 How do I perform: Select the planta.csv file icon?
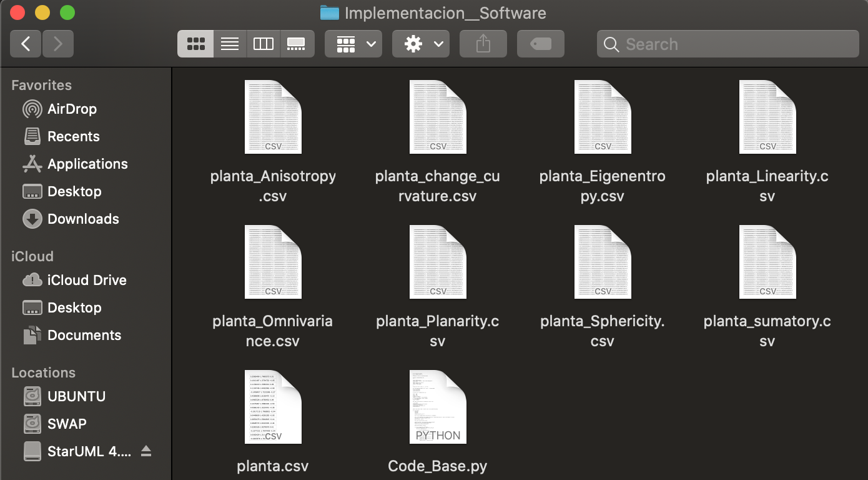[273, 407]
